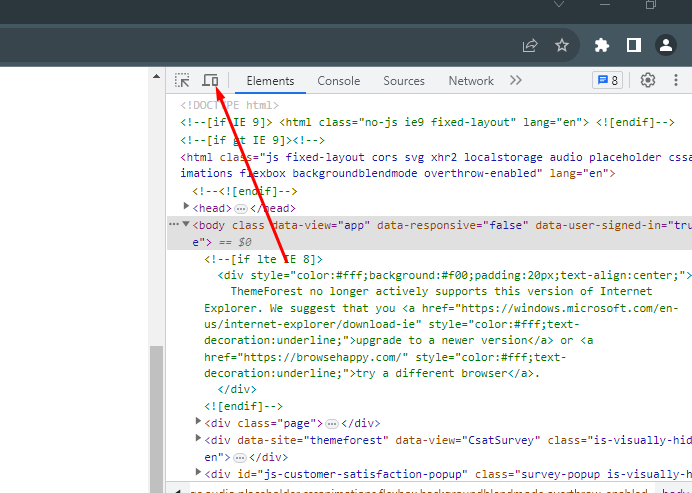Open the Chrome profile avatar

(666, 45)
